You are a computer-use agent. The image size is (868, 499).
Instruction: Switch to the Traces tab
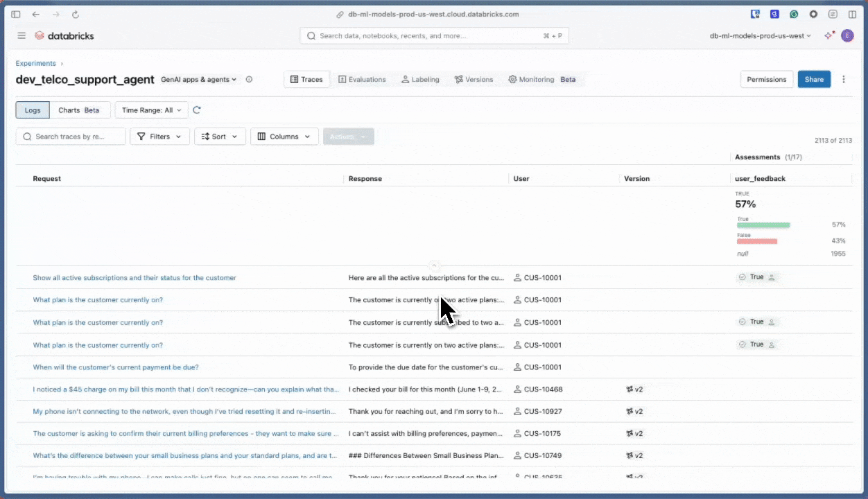(x=306, y=80)
